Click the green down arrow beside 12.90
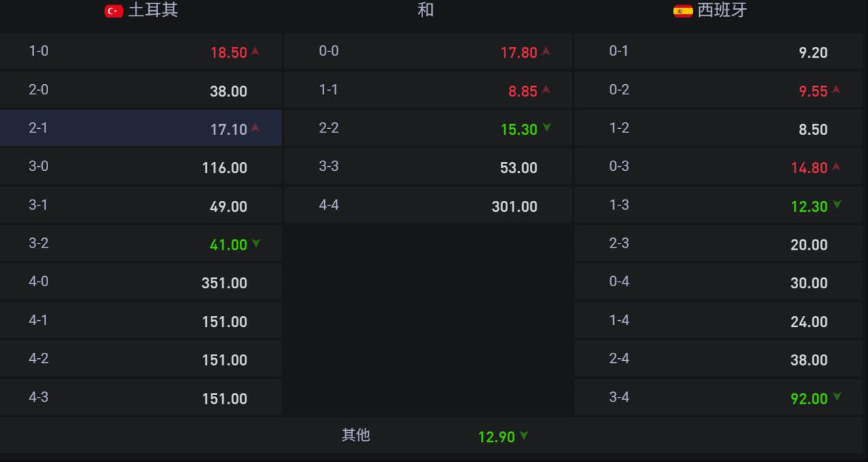The image size is (868, 462). 524,436
